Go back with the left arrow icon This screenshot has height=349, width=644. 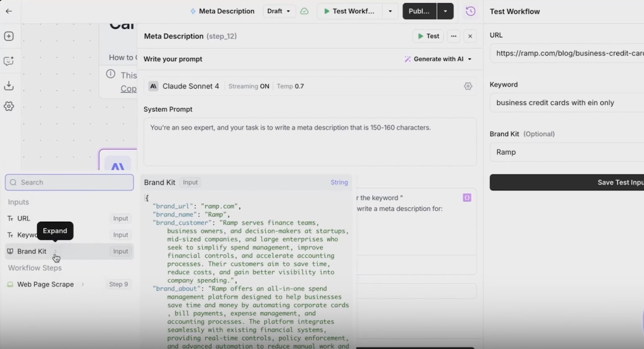(9, 11)
